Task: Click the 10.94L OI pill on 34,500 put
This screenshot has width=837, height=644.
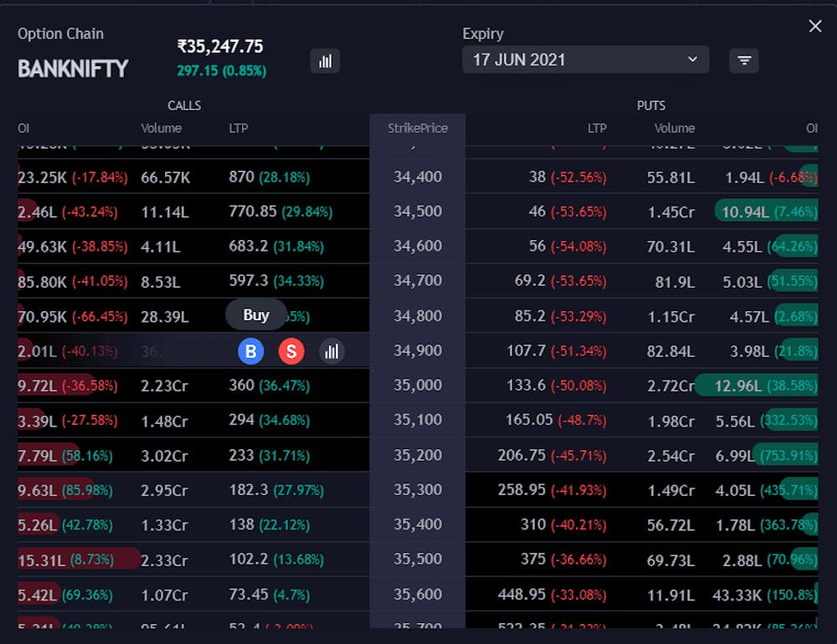Action: (767, 212)
